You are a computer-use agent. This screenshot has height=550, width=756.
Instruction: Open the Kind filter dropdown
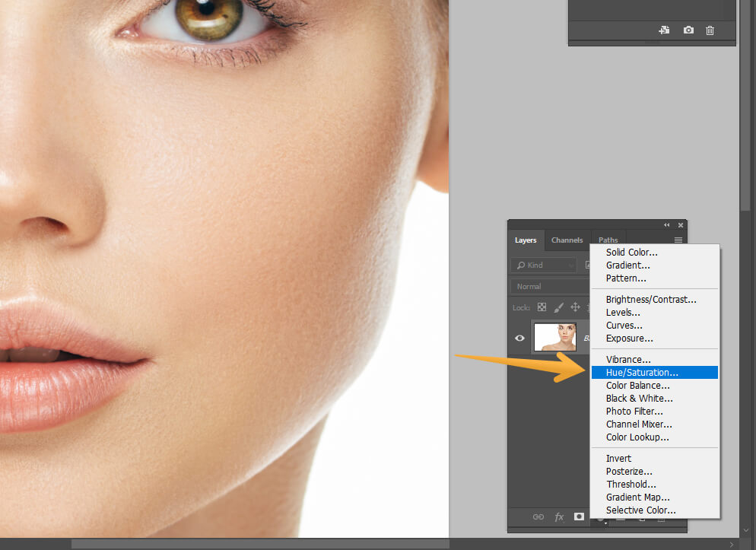click(x=543, y=265)
